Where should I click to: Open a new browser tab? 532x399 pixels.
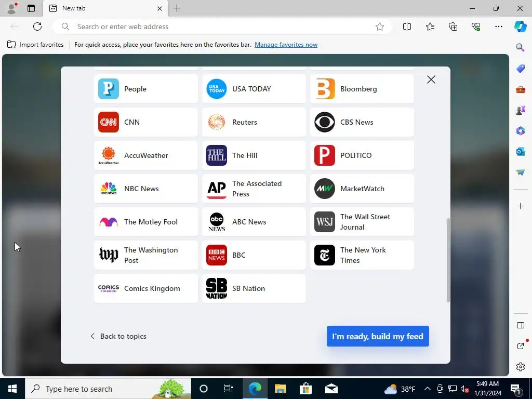coord(177,8)
